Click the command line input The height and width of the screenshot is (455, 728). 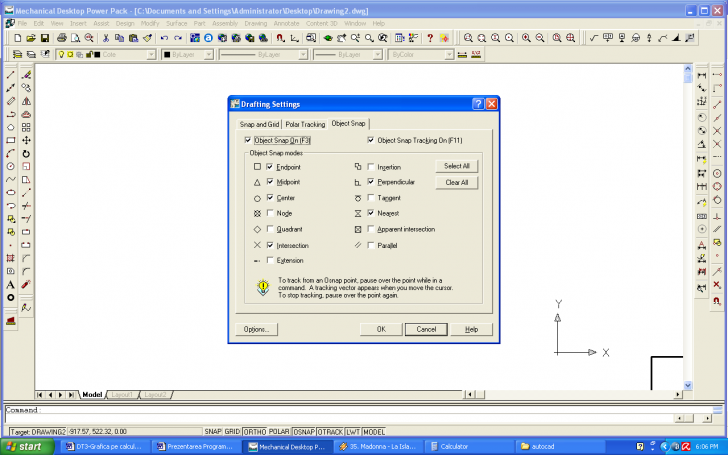pos(358,410)
